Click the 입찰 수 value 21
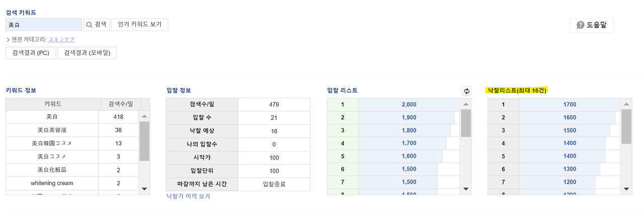Screen dimensions: 644x213 pyautogui.click(x=274, y=118)
